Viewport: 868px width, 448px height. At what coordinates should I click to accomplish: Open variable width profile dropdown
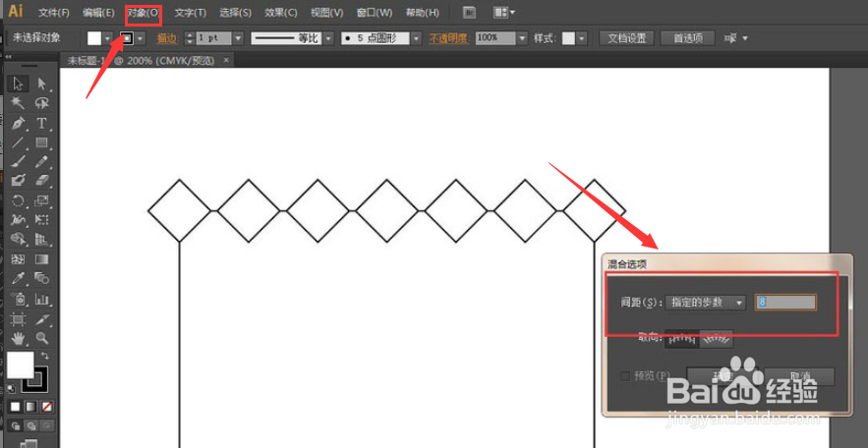[329, 38]
